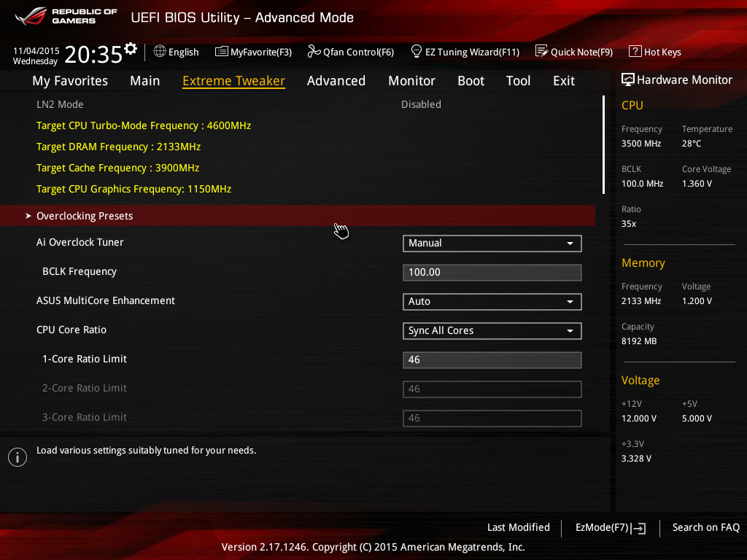Click the Republic of Gamers logo
The width and height of the screenshot is (747, 560).
click(x=66, y=16)
